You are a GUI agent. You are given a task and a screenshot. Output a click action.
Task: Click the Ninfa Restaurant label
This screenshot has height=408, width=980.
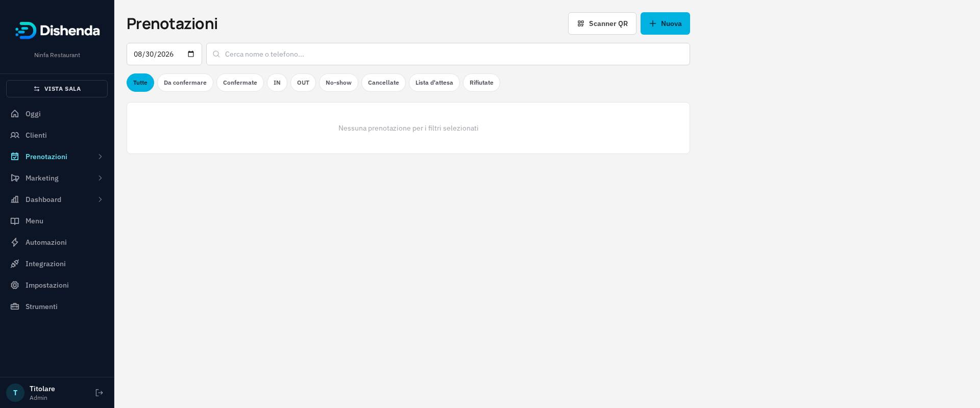(57, 55)
